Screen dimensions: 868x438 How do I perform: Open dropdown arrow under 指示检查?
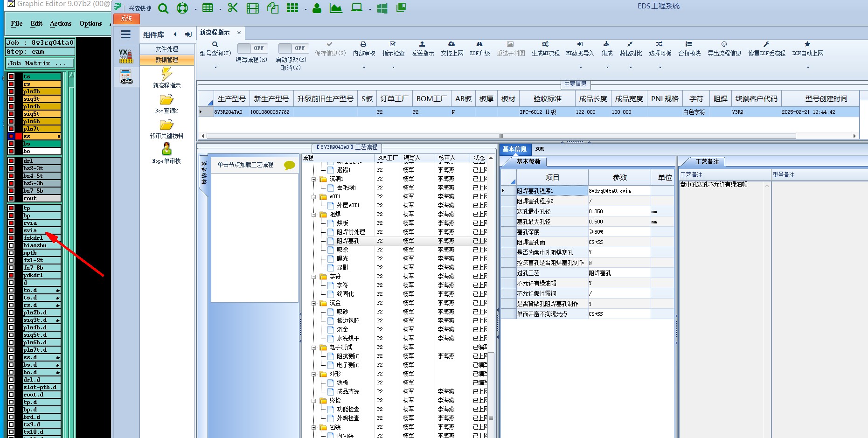[x=393, y=68]
